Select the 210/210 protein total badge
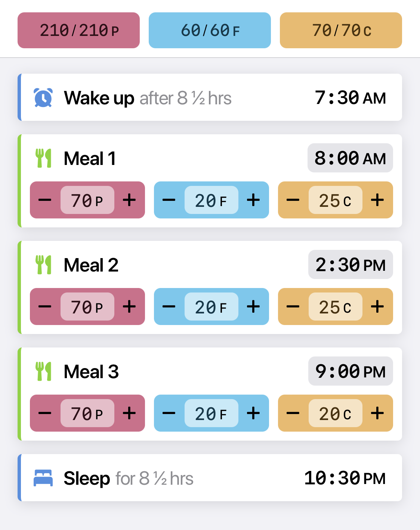 pos(78,30)
